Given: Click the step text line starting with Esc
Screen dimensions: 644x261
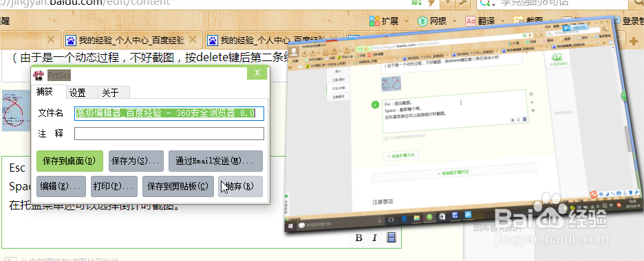Looking at the screenshot, I should [x=17, y=168].
